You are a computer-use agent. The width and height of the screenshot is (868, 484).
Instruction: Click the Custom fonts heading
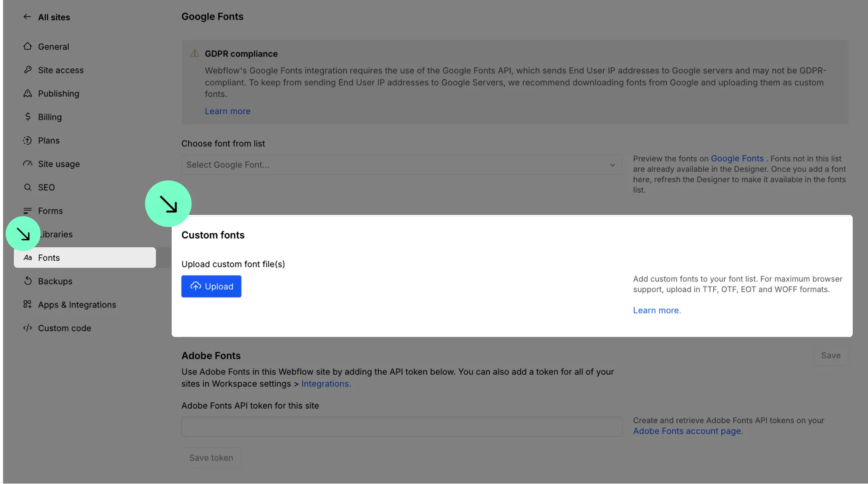[213, 235]
